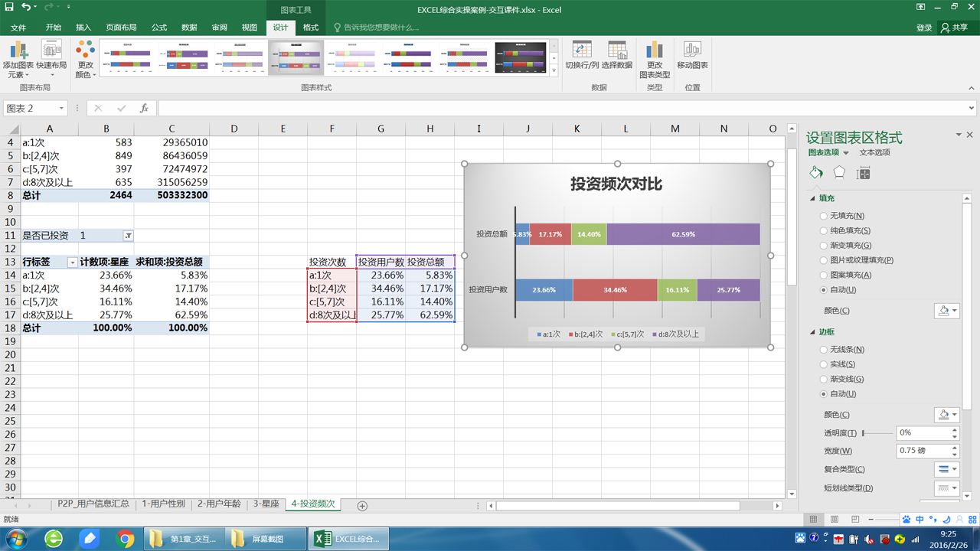Click Change Chart Type (更改图表类型)

point(655,60)
